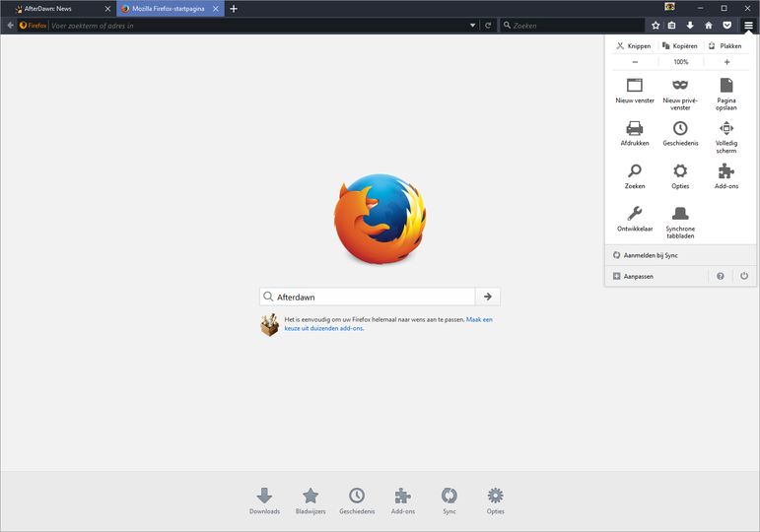Open the hamburger menu button
The image size is (760, 532).
tap(748, 26)
